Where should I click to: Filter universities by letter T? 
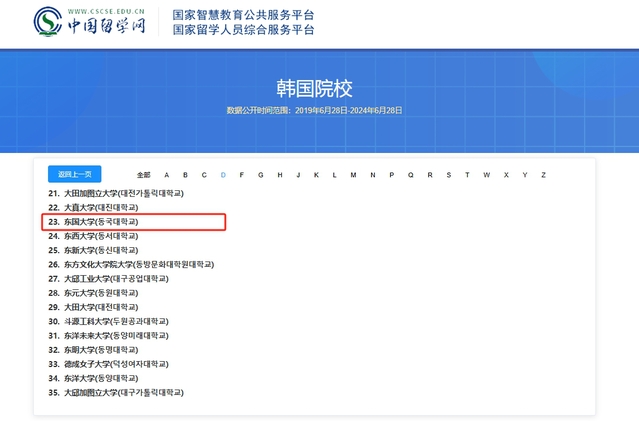(x=467, y=175)
